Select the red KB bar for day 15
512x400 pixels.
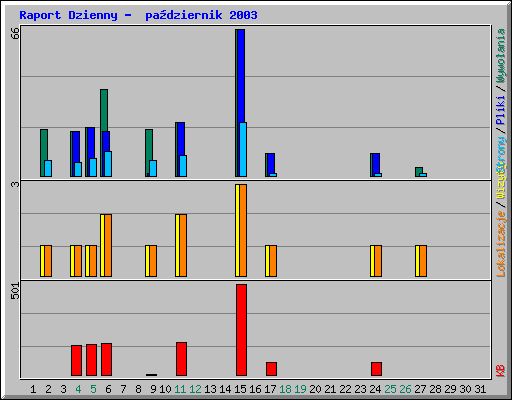point(241,330)
